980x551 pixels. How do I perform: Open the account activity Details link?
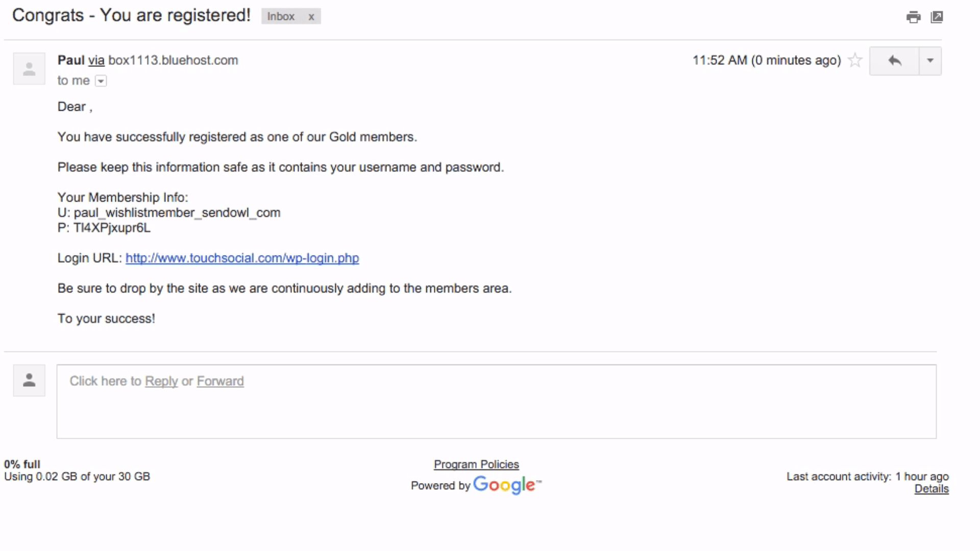(931, 489)
